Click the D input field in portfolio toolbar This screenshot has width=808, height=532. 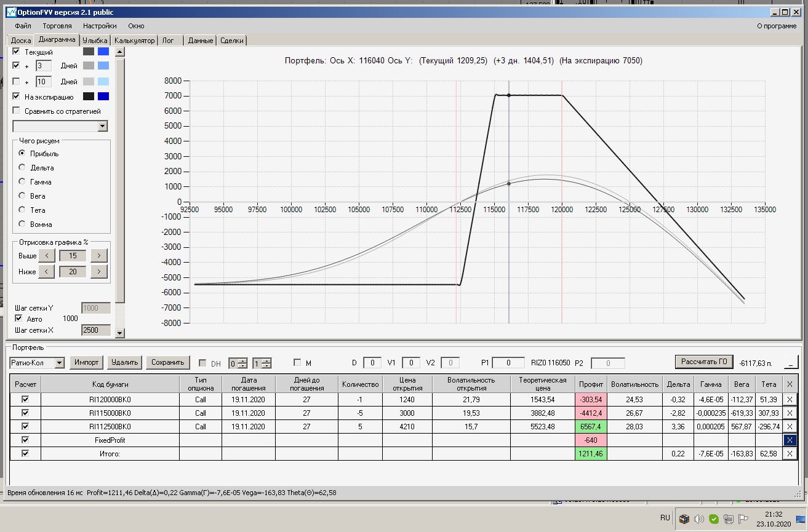coord(372,363)
